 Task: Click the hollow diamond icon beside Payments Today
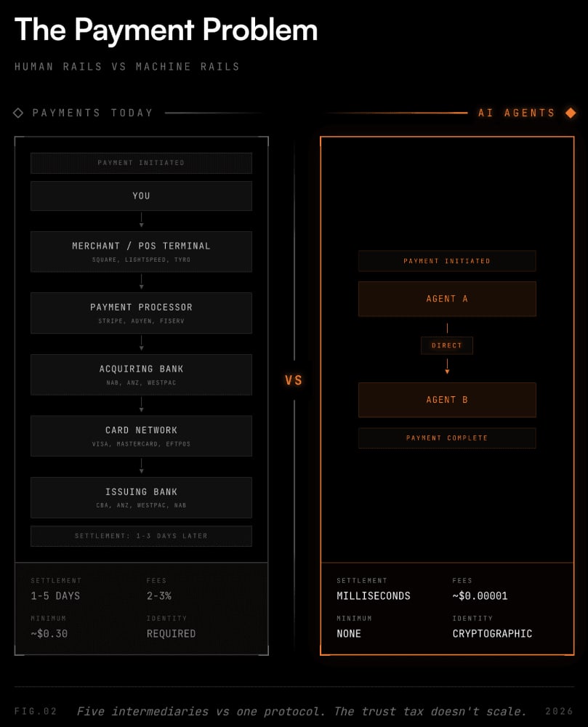(18, 113)
